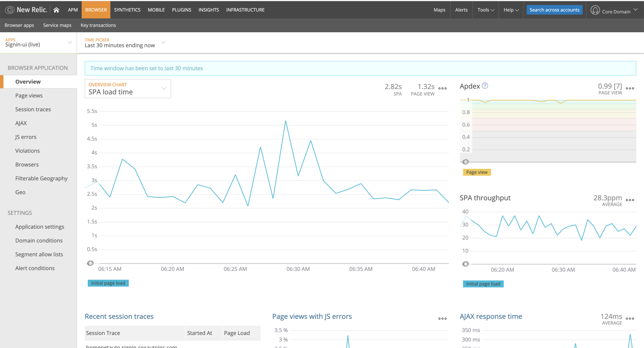Toggle the Initial page load legend on SPA load chart
This screenshot has width=644, height=348.
[x=108, y=283]
